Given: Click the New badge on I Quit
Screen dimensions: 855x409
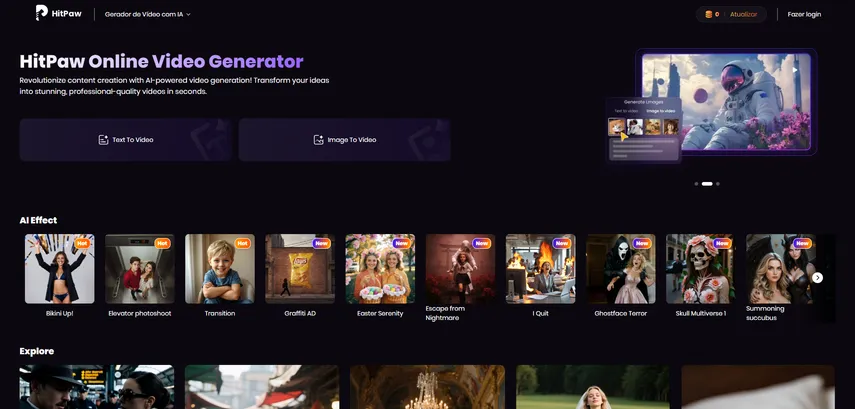Looking at the screenshot, I should point(562,243).
